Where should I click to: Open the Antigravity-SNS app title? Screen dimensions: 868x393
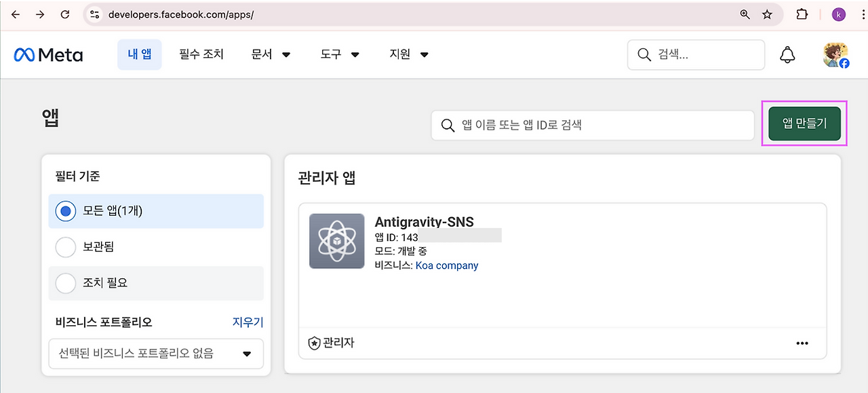click(424, 222)
